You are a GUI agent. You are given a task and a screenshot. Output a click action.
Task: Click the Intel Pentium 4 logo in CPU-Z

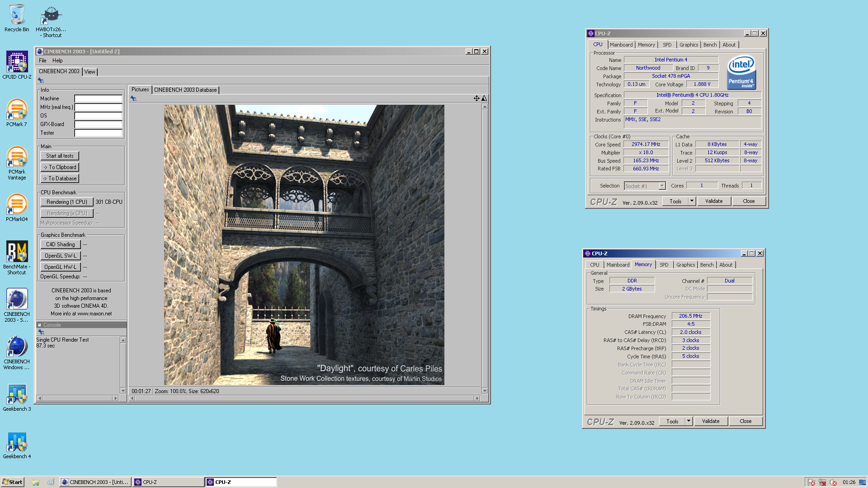(x=741, y=72)
